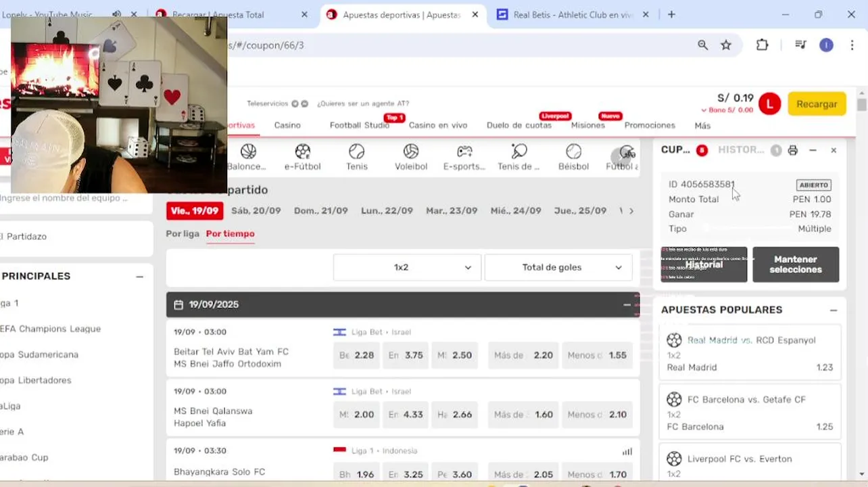Bookmark this page with star icon
The image size is (868, 487).
pos(726,45)
